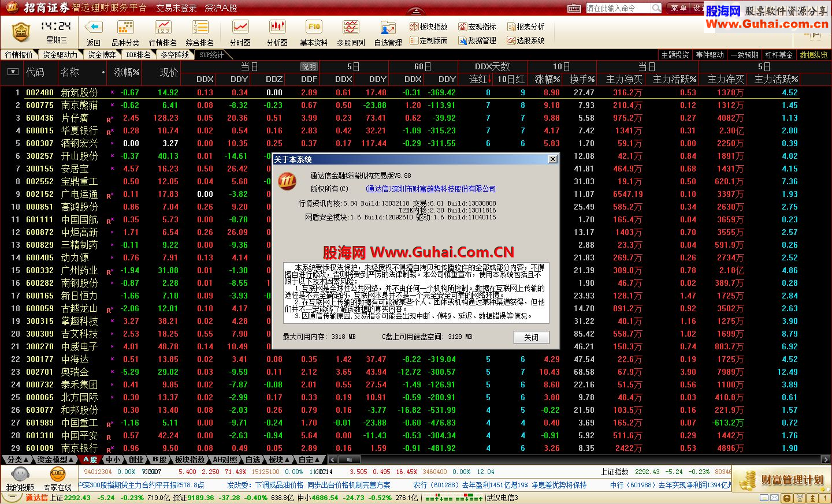Image resolution: width=832 pixels, height=504 pixels.
Task: Close the 关于本系统 dialog with X
Action: click(x=552, y=159)
